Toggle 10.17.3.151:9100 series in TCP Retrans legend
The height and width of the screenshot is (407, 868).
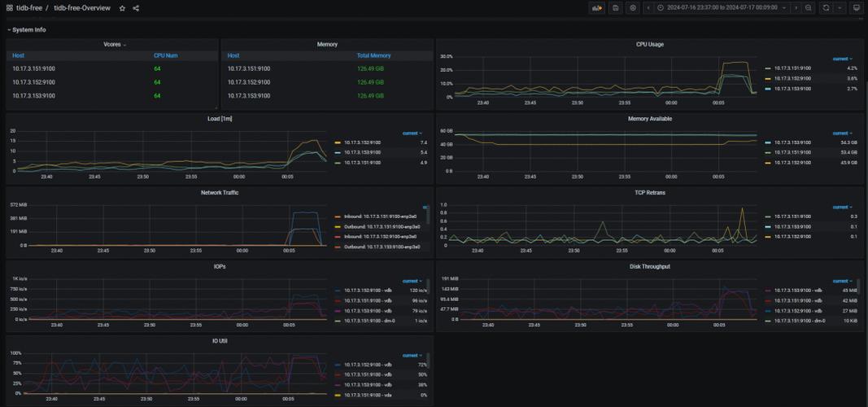[792, 217]
